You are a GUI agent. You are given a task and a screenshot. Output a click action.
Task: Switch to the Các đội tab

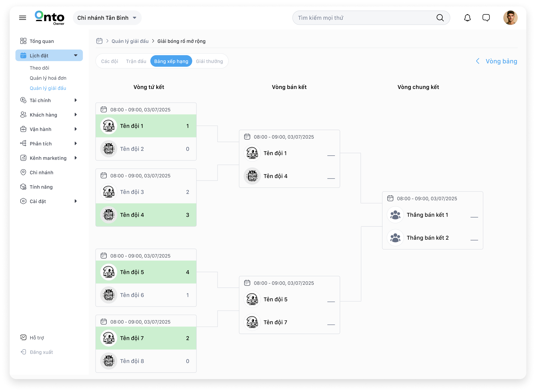tap(110, 61)
